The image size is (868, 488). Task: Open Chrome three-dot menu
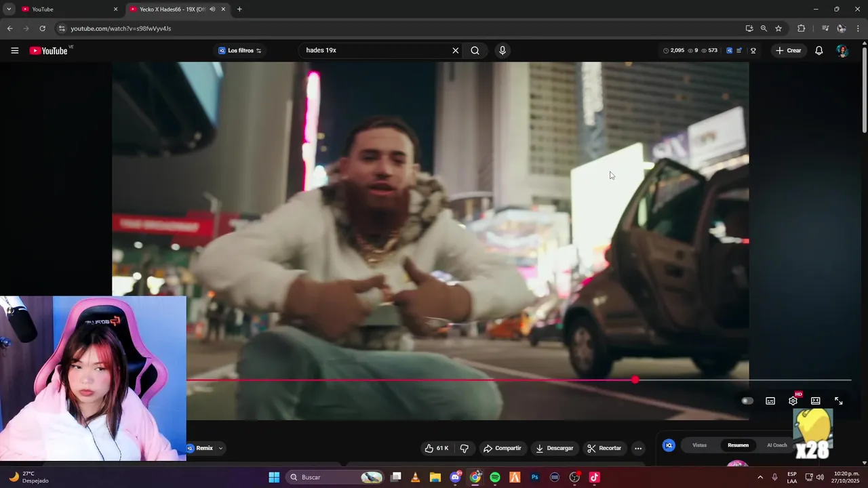858,28
